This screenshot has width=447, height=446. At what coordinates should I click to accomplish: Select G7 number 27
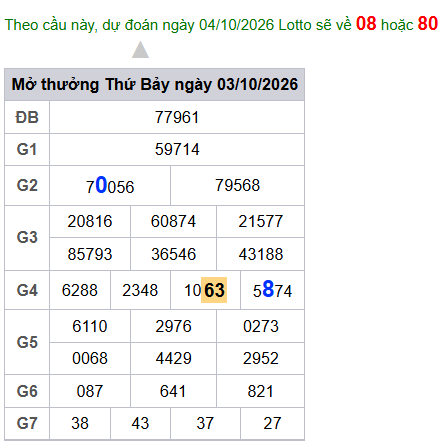click(272, 423)
